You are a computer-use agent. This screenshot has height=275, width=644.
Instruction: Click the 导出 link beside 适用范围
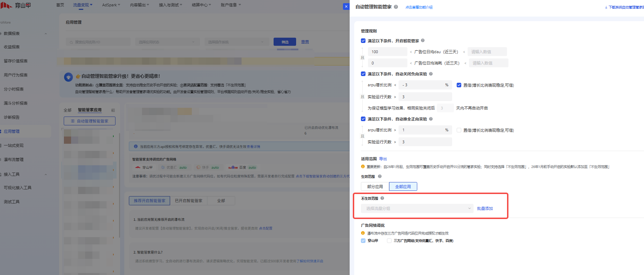[383, 159]
